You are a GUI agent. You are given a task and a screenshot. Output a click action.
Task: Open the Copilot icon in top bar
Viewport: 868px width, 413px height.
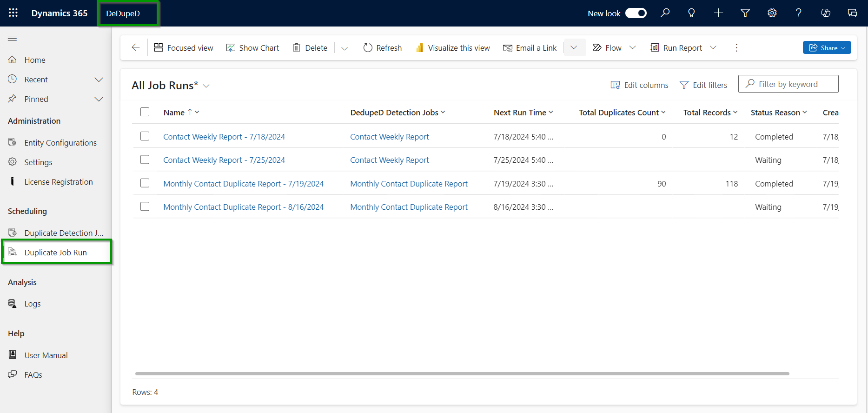826,13
